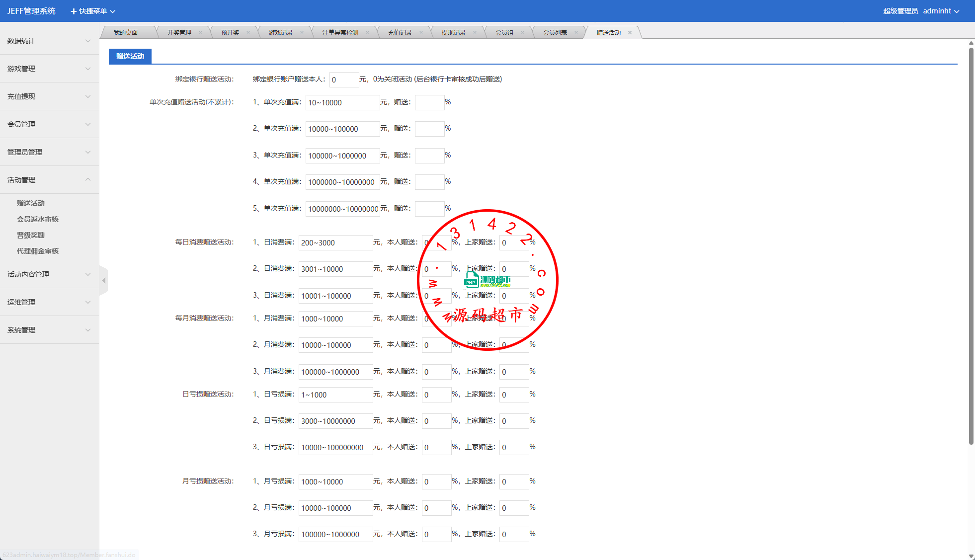Switch to the 提现记录 tab
This screenshot has width=975, height=560.
click(453, 33)
